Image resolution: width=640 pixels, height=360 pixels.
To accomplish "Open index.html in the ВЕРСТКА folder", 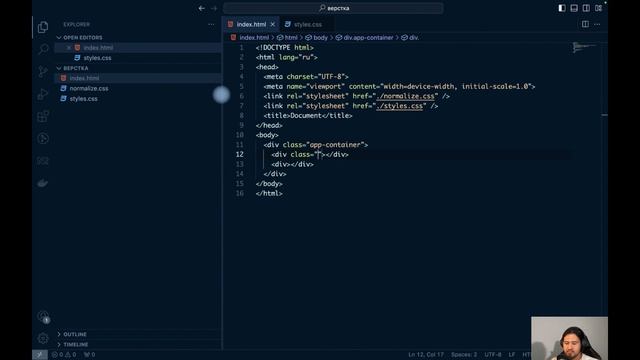I will pos(84,78).
